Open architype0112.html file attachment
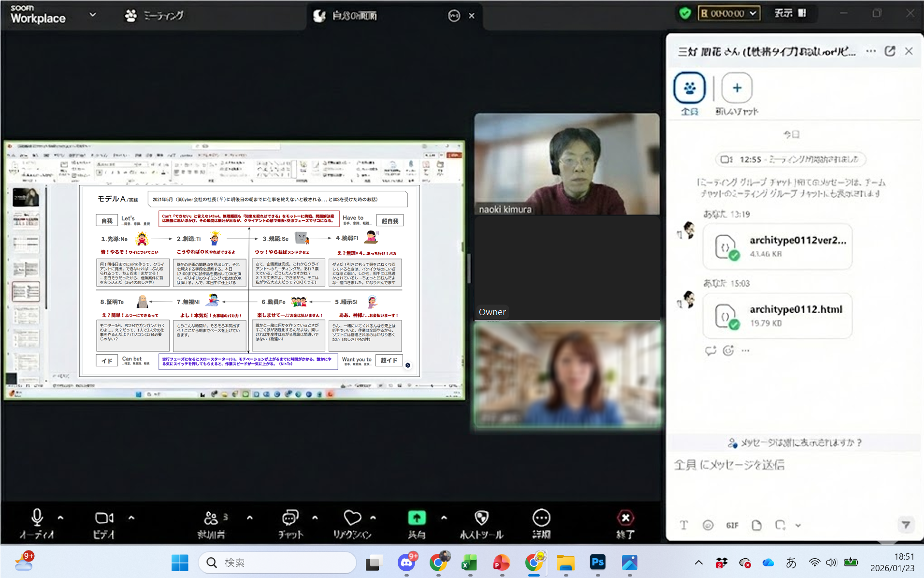924x578 pixels. pos(777,316)
